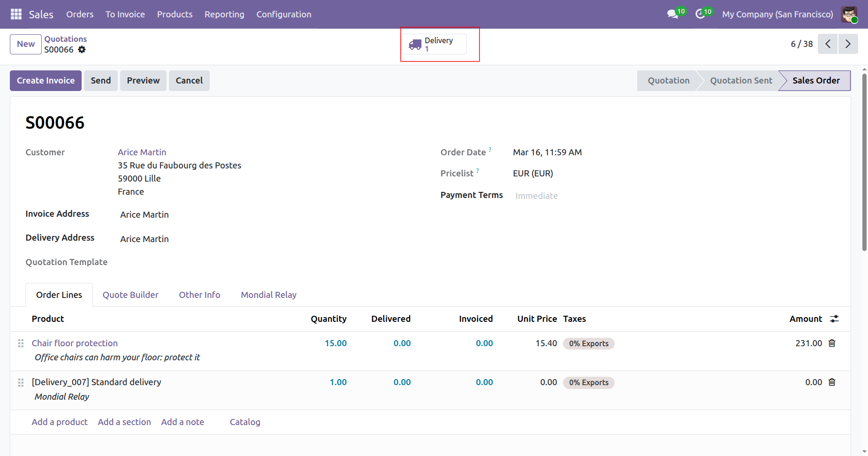Open the Delivery truck smart button
This screenshot has height=456, width=868.
tap(434, 44)
